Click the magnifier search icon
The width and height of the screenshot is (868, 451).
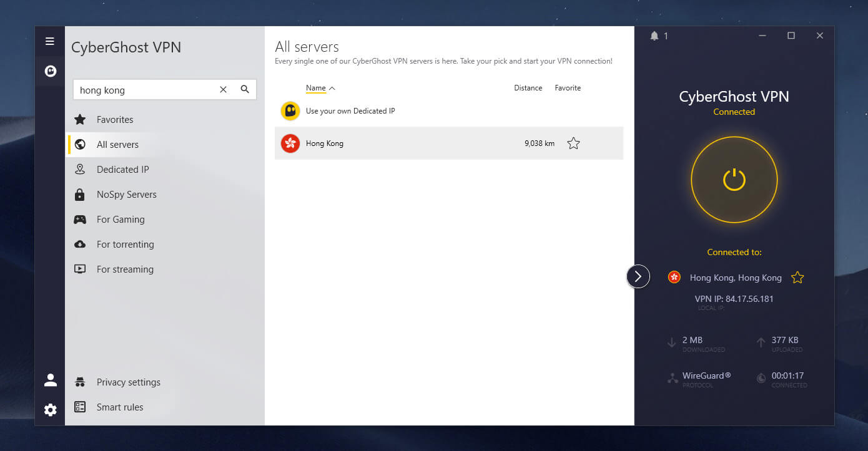click(245, 90)
